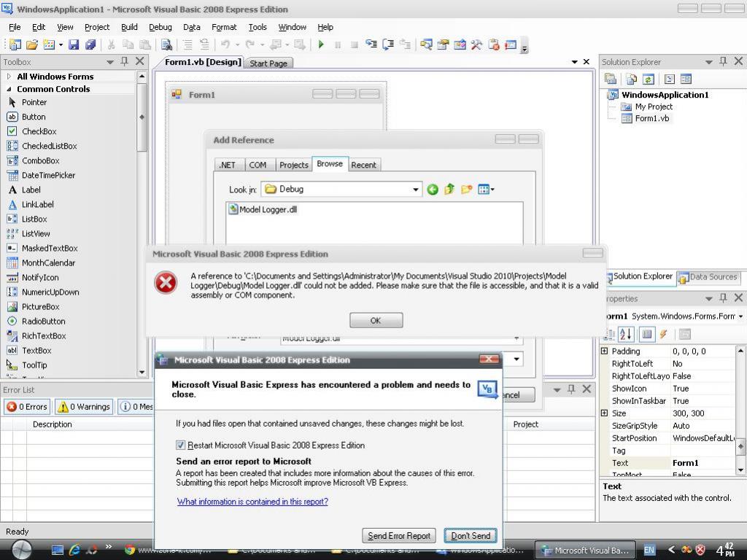
Task: Open the File menu
Action: click(x=15, y=27)
